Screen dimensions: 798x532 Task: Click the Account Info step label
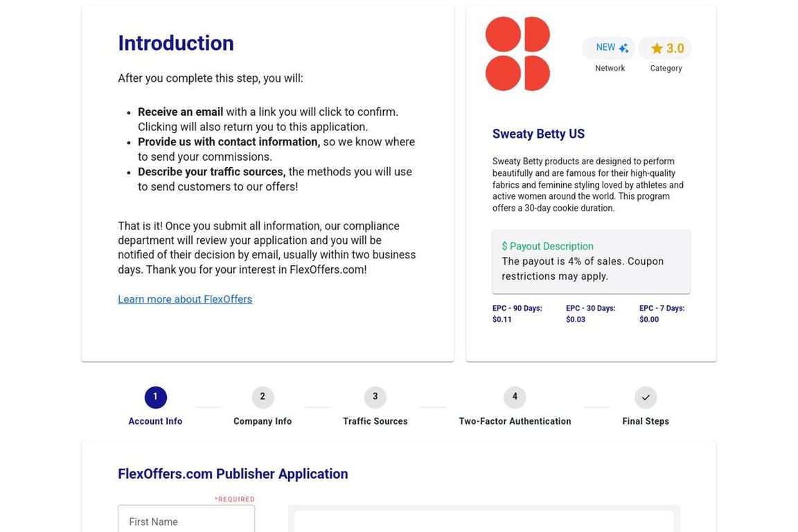click(x=155, y=421)
